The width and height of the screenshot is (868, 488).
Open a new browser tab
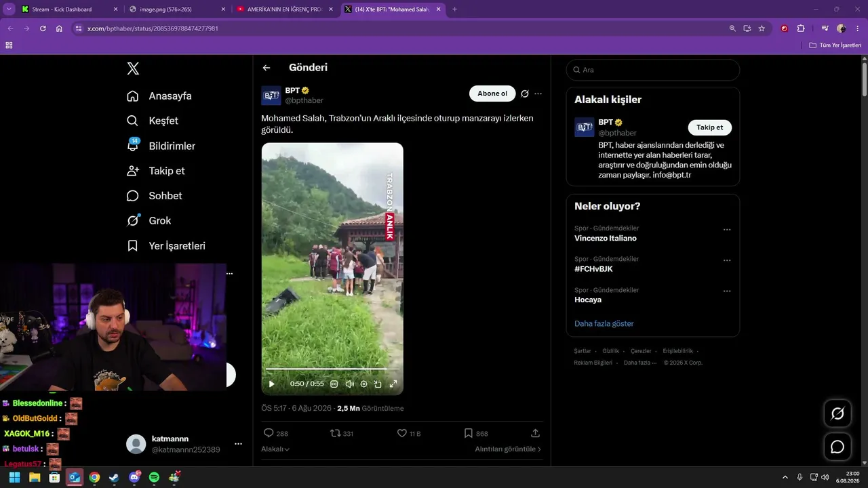454,9
